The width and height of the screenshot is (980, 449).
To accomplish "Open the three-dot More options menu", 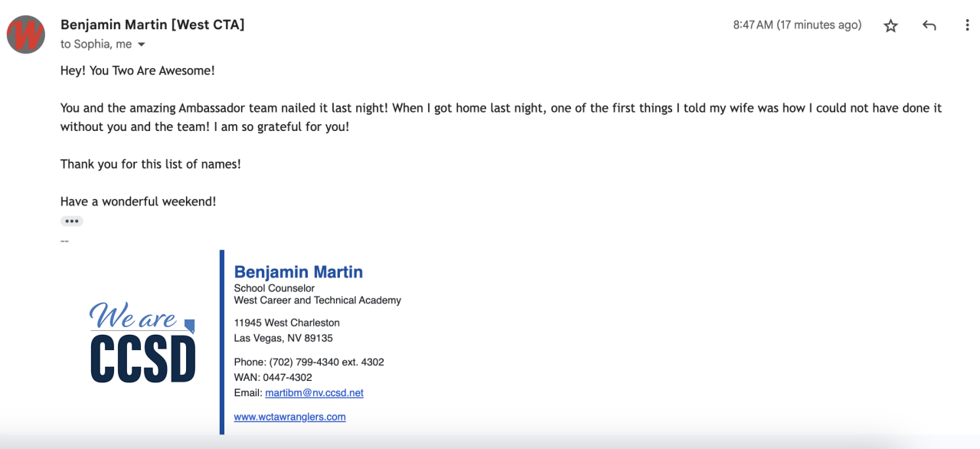I will pos(967,26).
